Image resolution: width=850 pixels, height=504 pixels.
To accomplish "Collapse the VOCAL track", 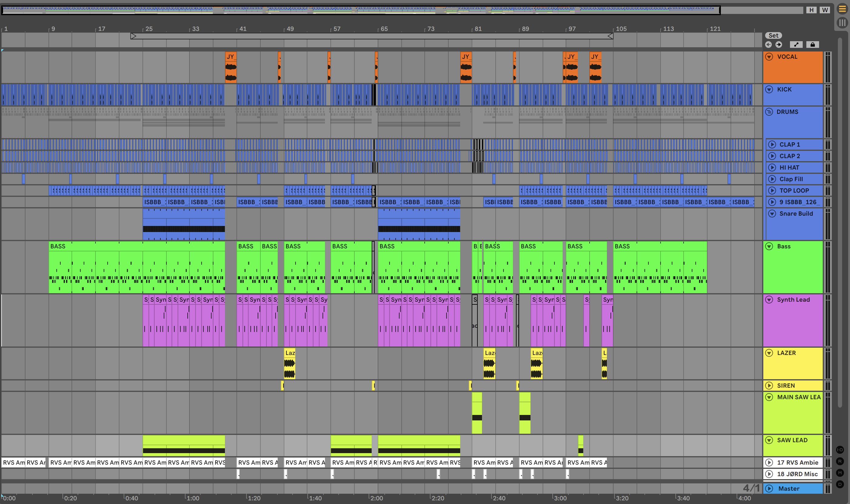I will tap(769, 57).
